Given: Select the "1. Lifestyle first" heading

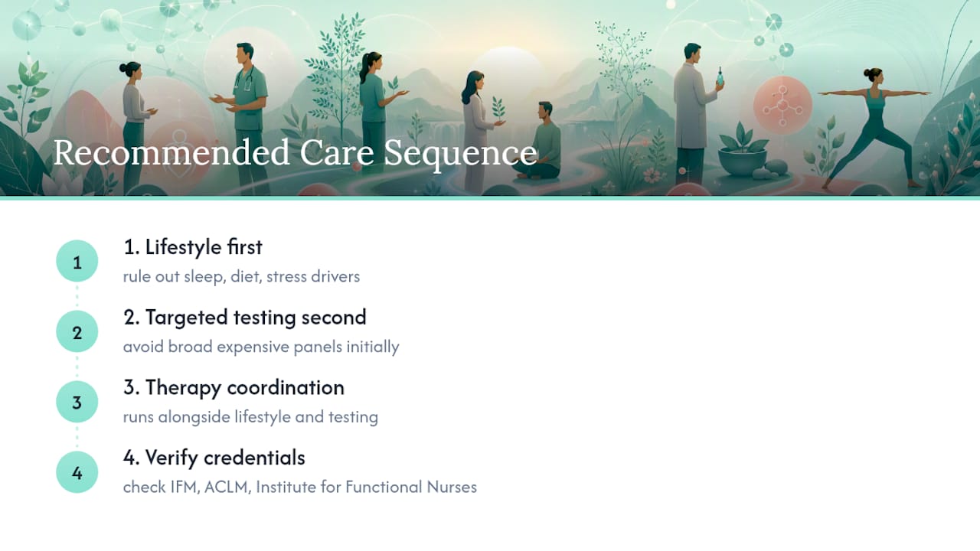Looking at the screenshot, I should click(x=192, y=247).
